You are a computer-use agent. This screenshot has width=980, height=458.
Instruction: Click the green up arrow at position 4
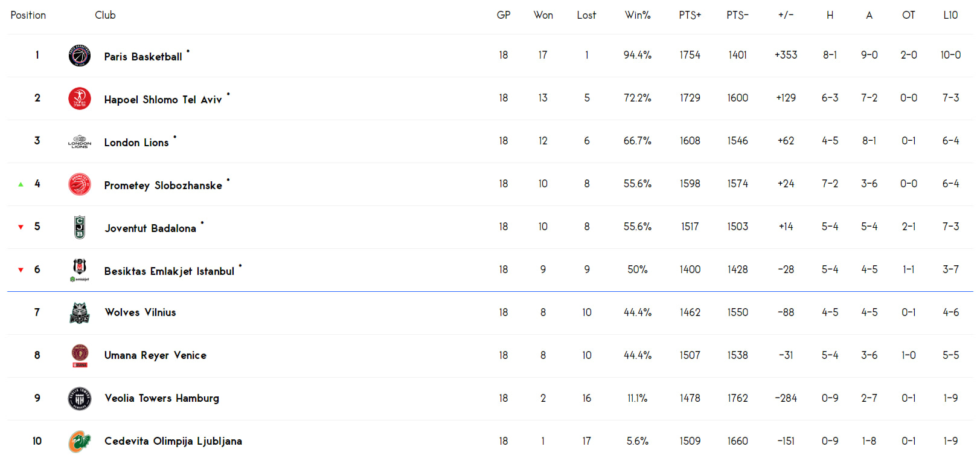tap(21, 184)
